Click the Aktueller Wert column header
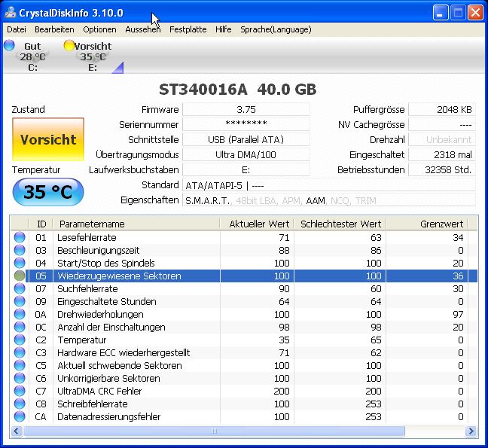 coord(257,224)
